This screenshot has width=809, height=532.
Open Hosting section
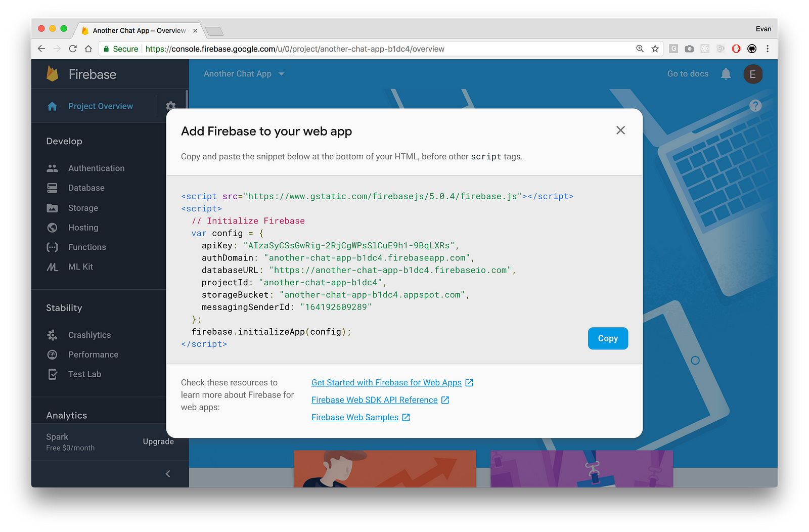coord(83,228)
